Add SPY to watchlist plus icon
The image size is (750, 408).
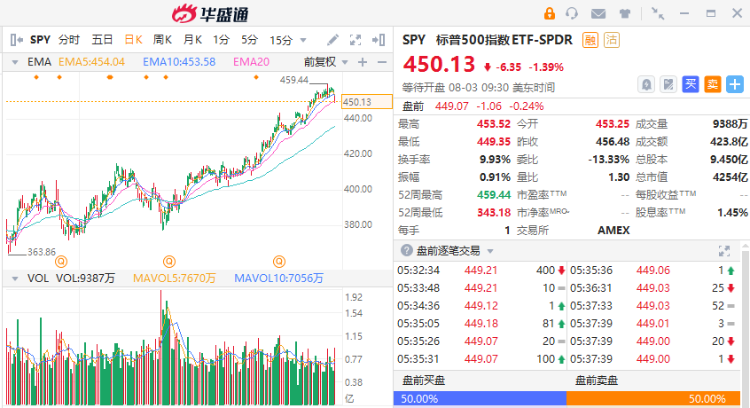click(x=735, y=85)
